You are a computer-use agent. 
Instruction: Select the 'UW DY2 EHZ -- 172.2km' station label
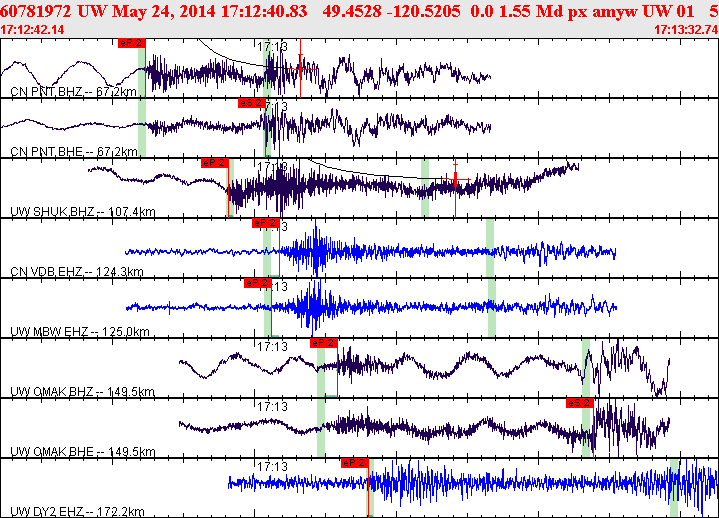tap(77, 512)
